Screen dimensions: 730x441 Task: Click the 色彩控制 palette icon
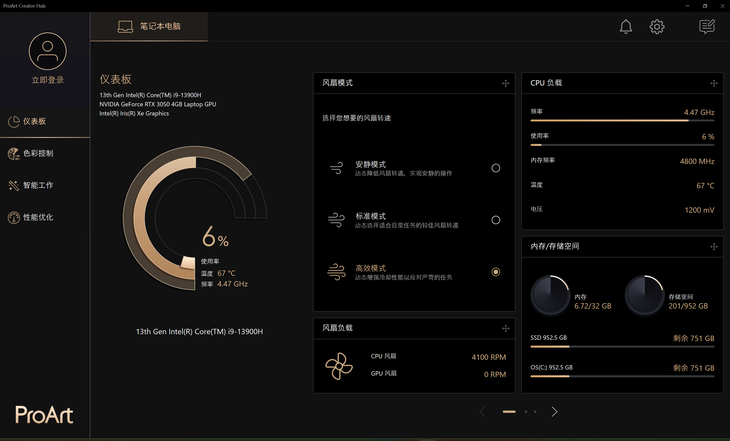point(14,153)
